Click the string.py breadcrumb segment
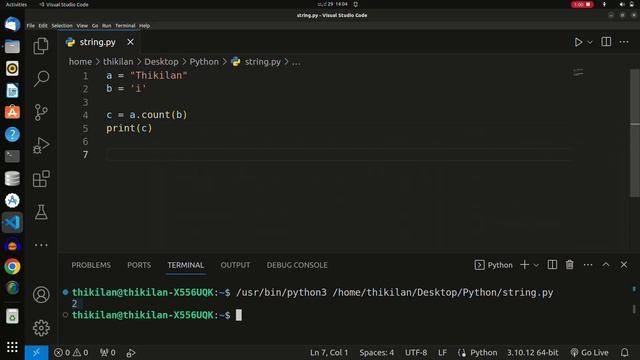The width and height of the screenshot is (640, 360). pyautogui.click(x=262, y=62)
